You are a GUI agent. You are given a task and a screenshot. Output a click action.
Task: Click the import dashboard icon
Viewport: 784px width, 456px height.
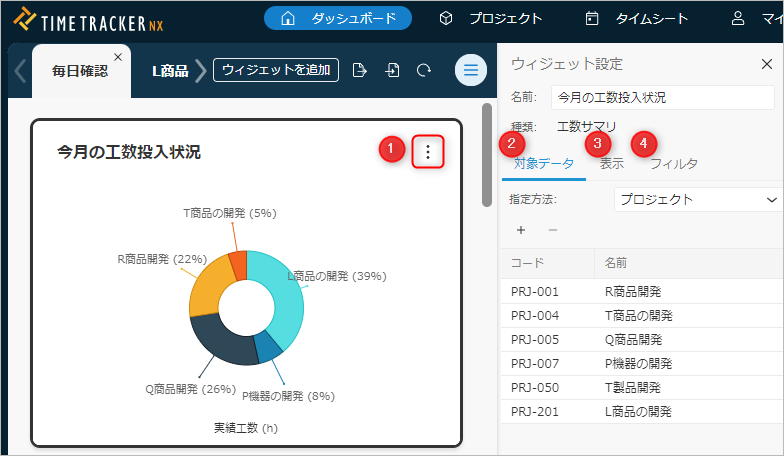coord(393,70)
